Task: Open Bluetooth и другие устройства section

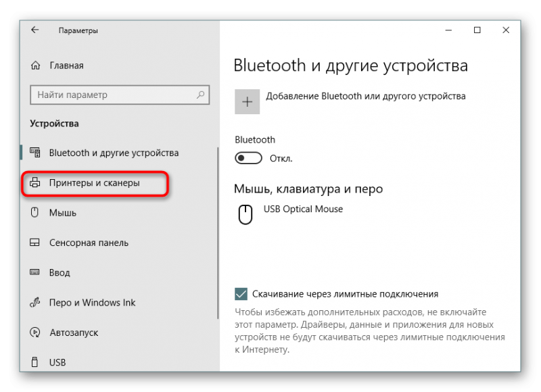Action: 114,153
